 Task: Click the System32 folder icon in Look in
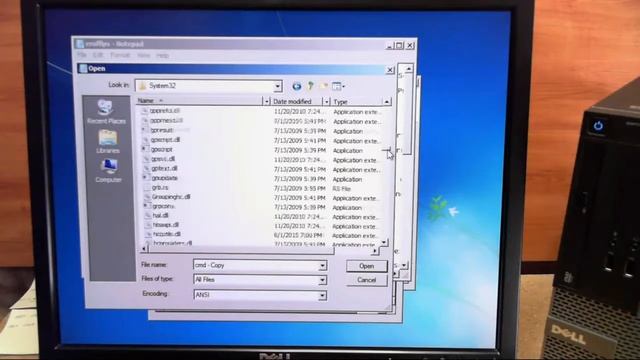click(142, 86)
